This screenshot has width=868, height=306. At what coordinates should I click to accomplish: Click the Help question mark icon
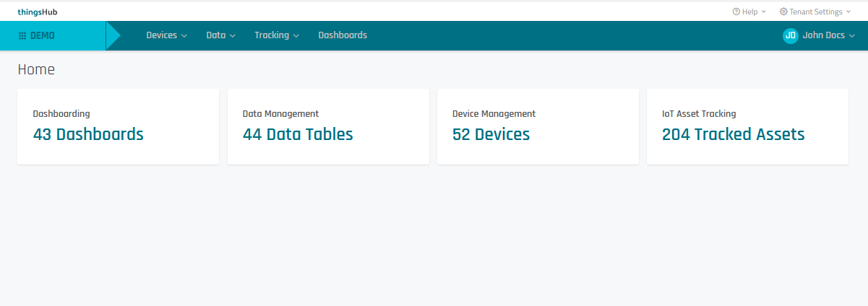[736, 12]
